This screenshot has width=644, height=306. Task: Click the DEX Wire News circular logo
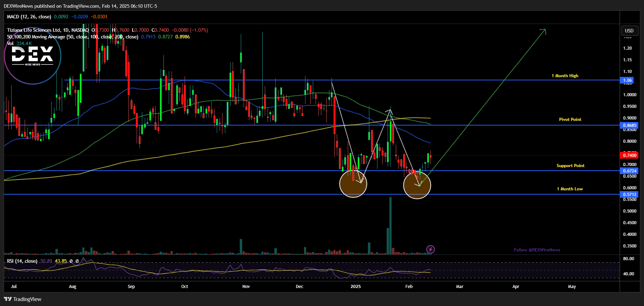pos(32,56)
